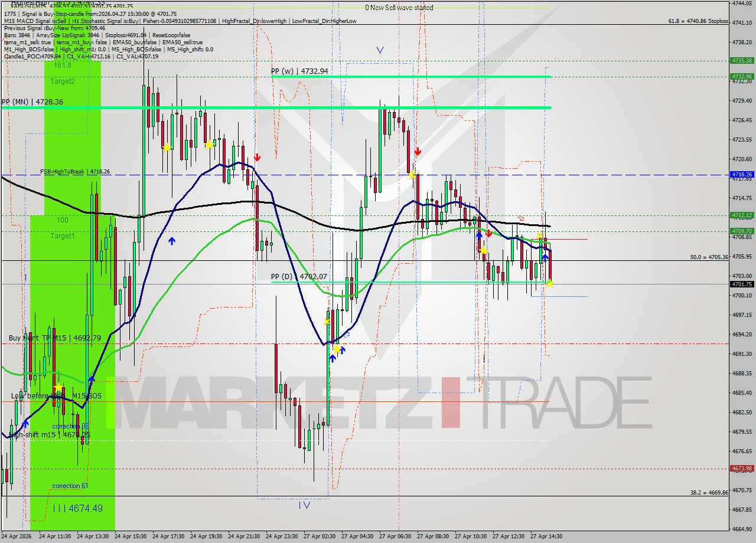
Task: Click the 'I V' wave count label
Action: (x=305, y=506)
